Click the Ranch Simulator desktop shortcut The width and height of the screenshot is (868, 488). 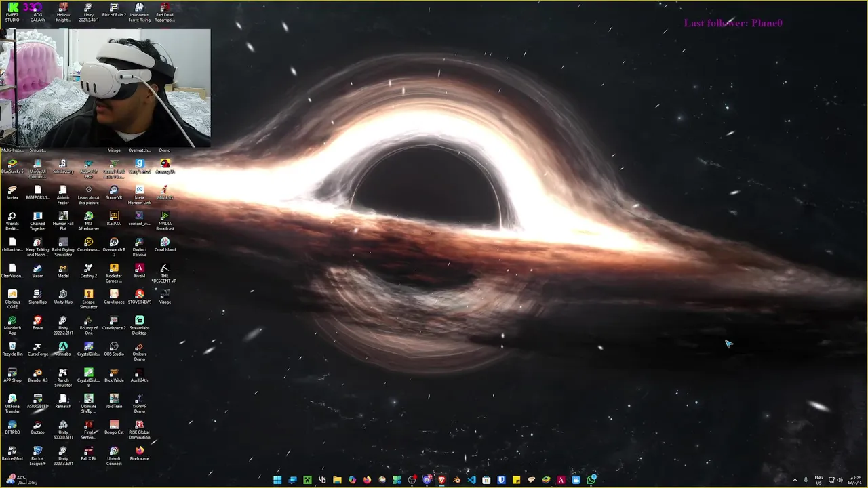click(63, 378)
